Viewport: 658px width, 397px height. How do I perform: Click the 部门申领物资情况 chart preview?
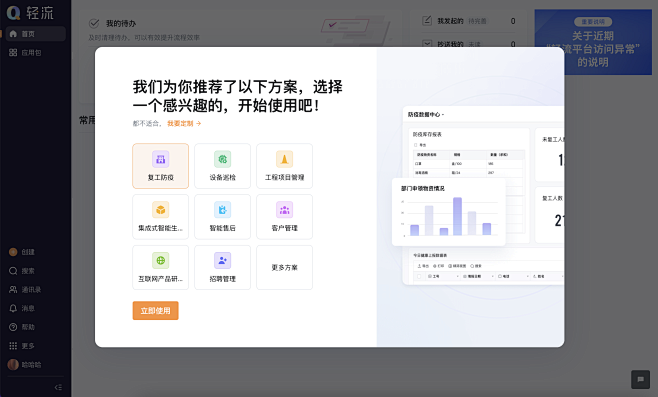(449, 212)
